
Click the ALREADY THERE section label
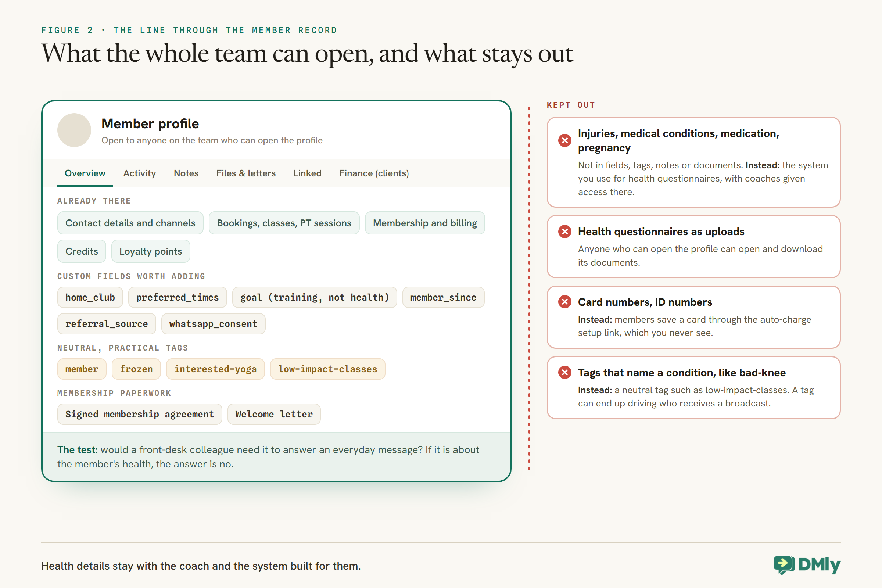click(x=94, y=201)
